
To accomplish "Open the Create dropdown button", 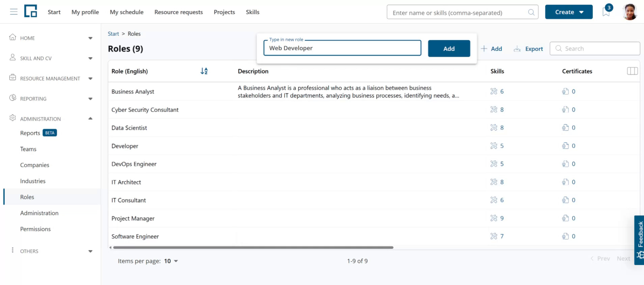I will [569, 12].
